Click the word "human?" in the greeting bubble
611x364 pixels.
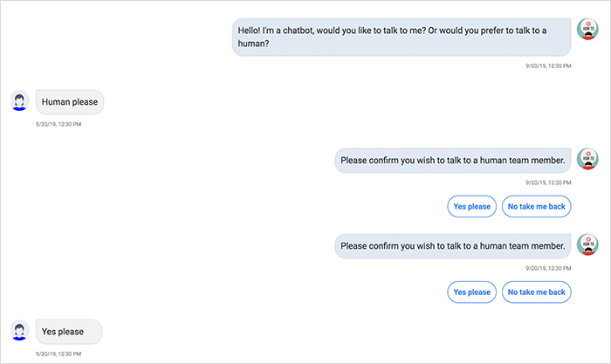[253, 44]
